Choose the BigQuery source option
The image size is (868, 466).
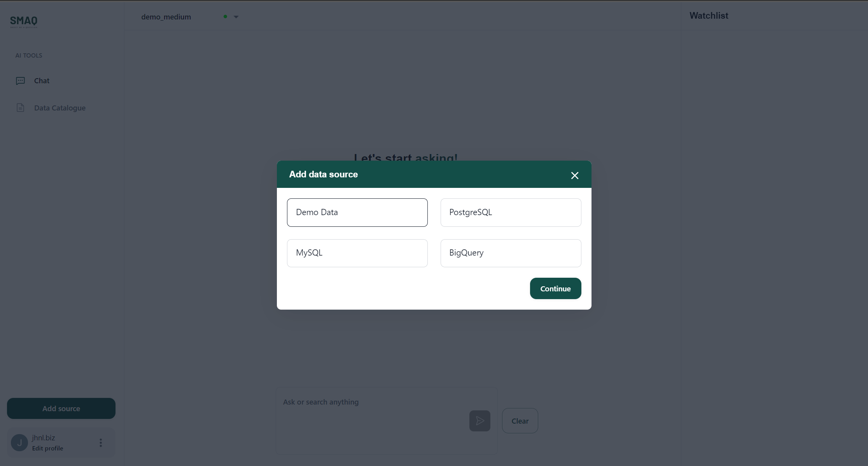point(511,253)
